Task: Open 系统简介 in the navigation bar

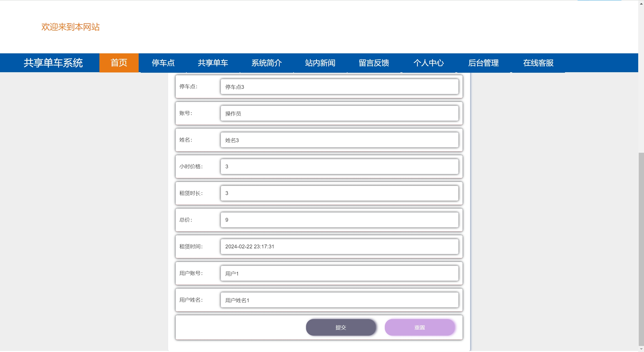Action: 267,63
